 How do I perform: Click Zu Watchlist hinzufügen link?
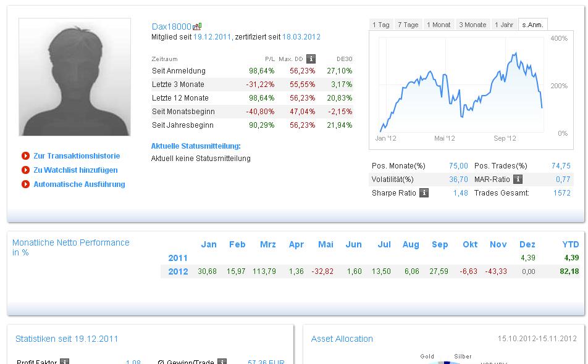pyautogui.click(x=75, y=170)
